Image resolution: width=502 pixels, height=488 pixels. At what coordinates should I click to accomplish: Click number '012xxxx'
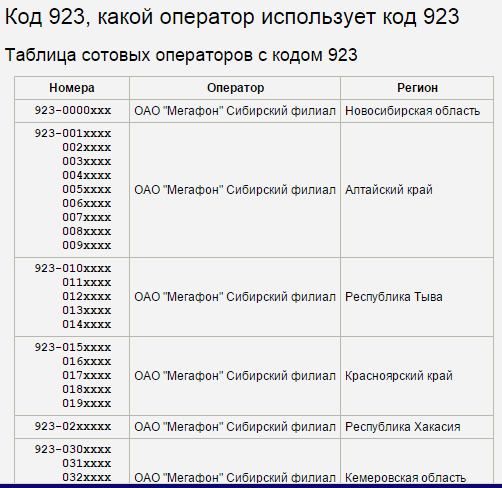click(87, 296)
